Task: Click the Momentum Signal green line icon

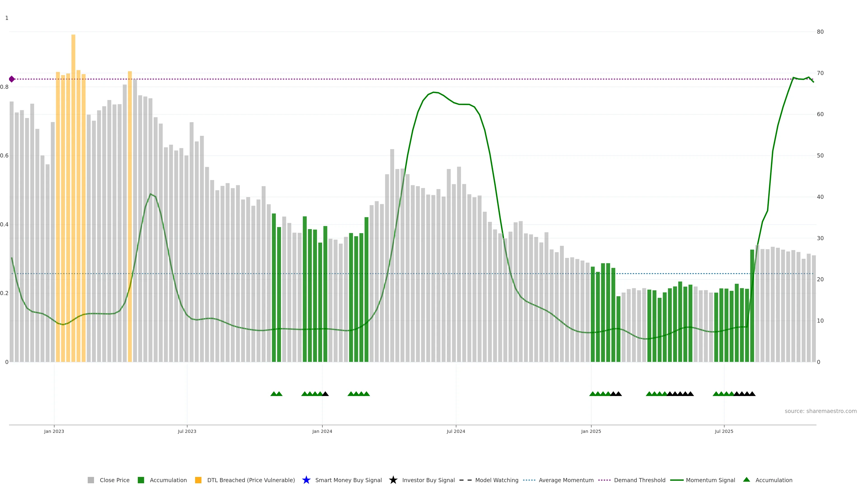Action: point(677,480)
